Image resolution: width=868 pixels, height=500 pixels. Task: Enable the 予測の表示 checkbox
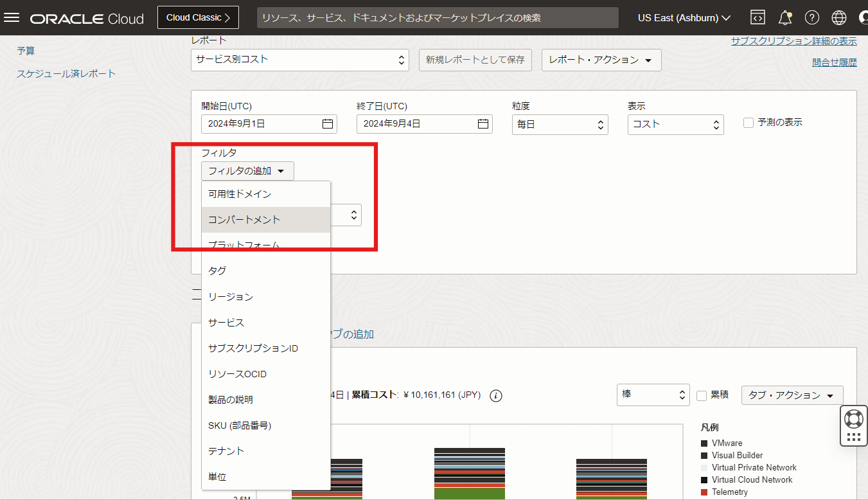(x=748, y=123)
